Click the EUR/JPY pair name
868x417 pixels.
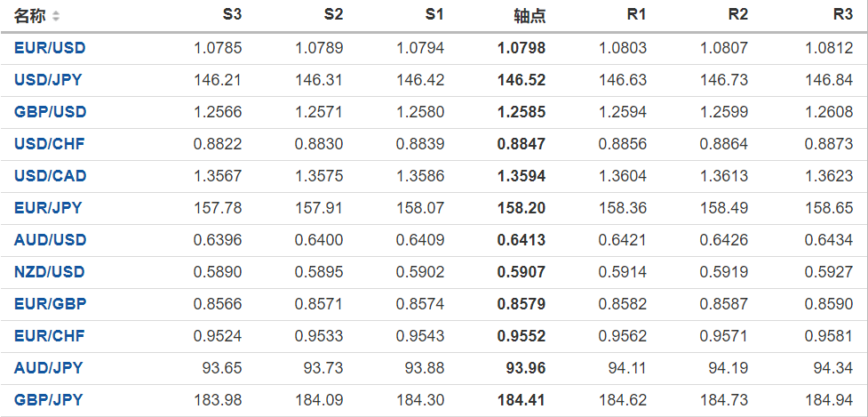tap(48, 208)
